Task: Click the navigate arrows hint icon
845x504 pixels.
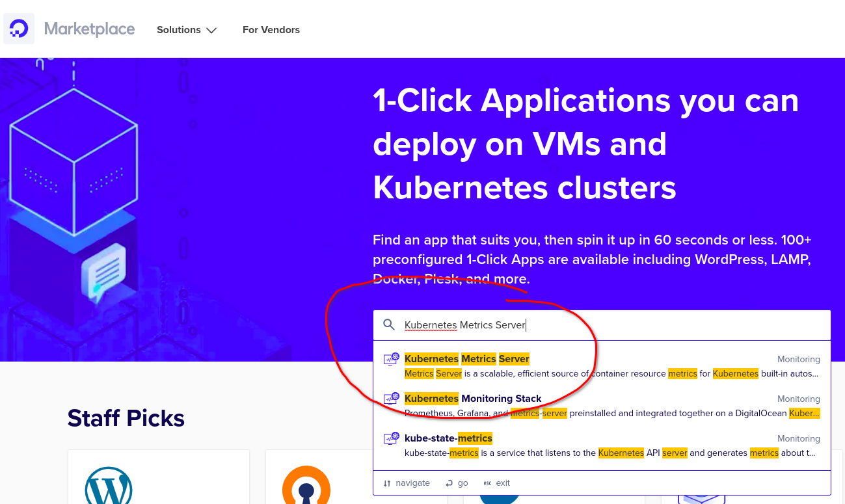Action: (387, 483)
